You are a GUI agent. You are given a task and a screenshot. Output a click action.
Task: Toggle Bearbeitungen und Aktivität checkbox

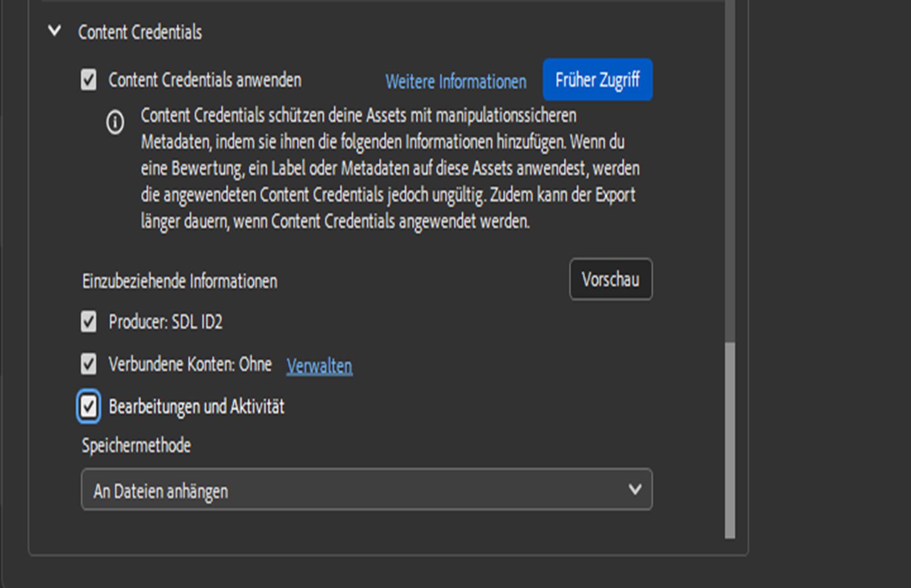(x=89, y=406)
